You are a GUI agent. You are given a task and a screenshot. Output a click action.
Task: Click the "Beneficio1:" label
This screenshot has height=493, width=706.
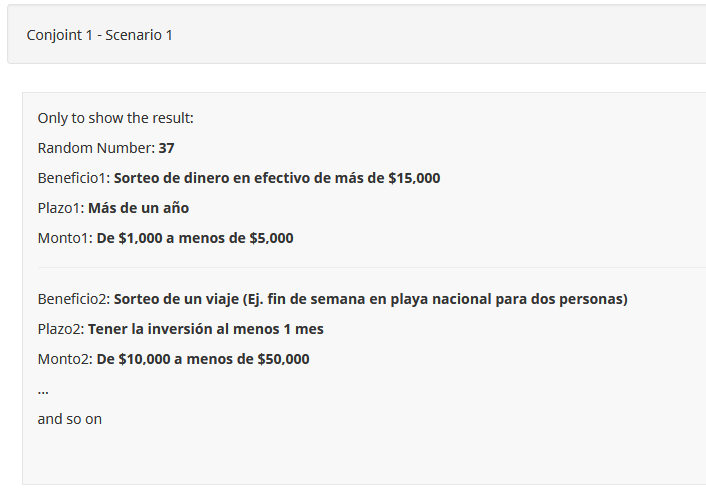pyautogui.click(x=73, y=178)
